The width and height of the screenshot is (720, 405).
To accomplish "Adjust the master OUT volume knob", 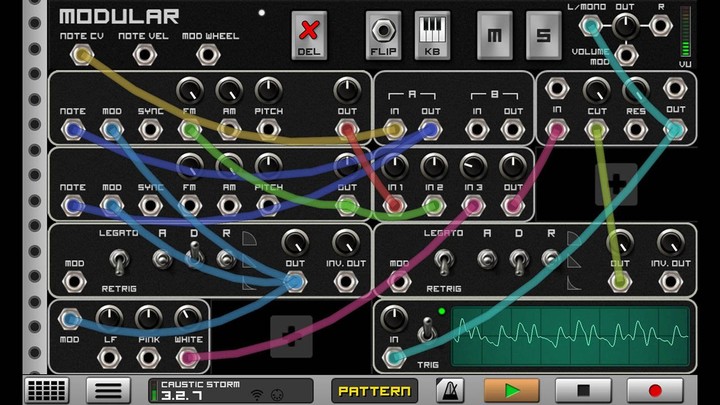I will coord(626,26).
